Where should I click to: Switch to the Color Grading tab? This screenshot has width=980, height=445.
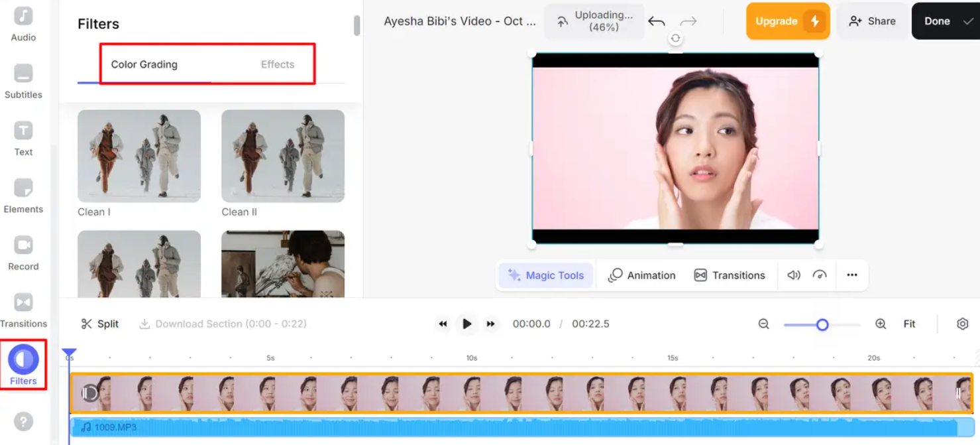pos(144,64)
